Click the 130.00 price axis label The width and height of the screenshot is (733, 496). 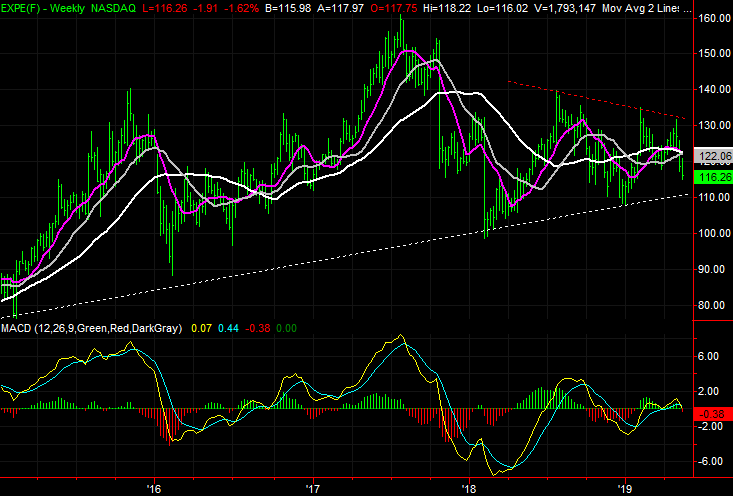[x=713, y=125]
